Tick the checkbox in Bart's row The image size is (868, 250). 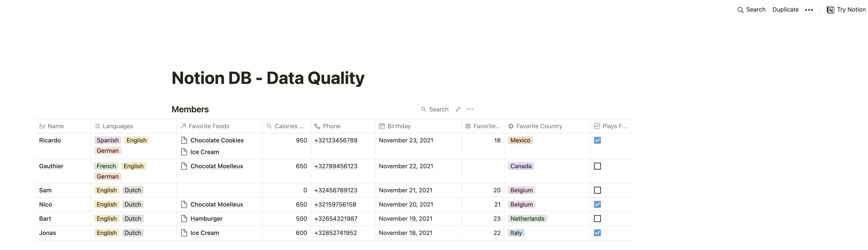click(x=597, y=219)
